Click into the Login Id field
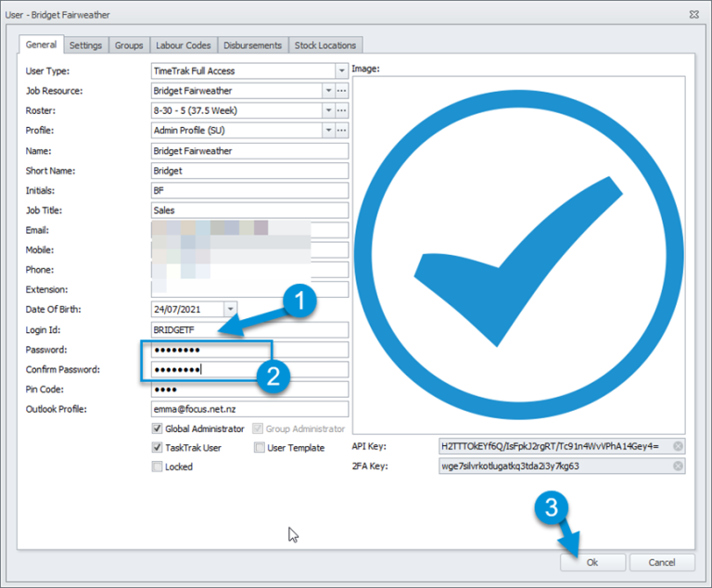This screenshot has width=712, height=588. (249, 330)
